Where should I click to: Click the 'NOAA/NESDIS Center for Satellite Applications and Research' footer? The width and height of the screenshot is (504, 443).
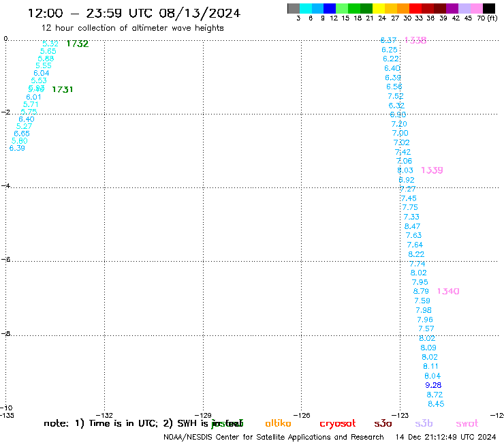(274, 437)
